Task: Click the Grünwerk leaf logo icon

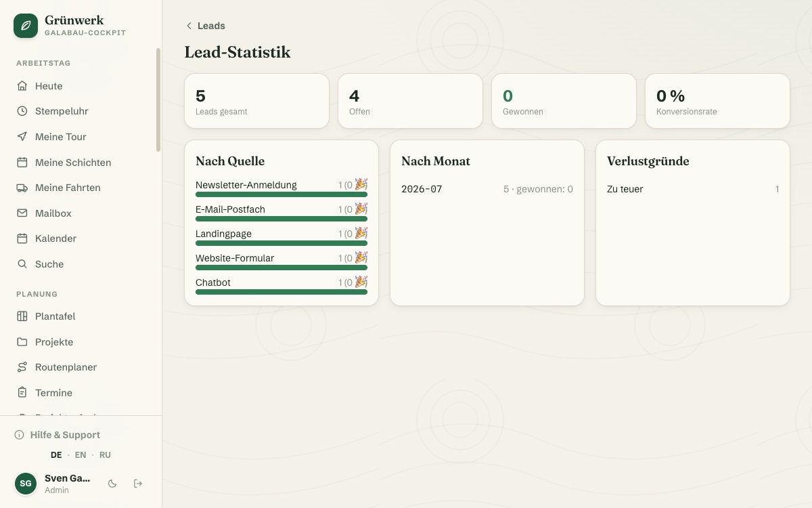Action: coord(26,26)
